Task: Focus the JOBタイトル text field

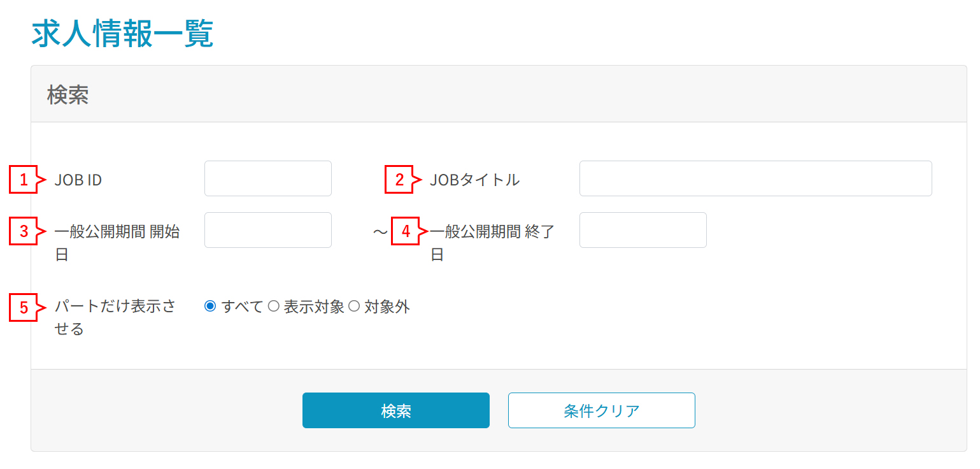Action: click(756, 178)
